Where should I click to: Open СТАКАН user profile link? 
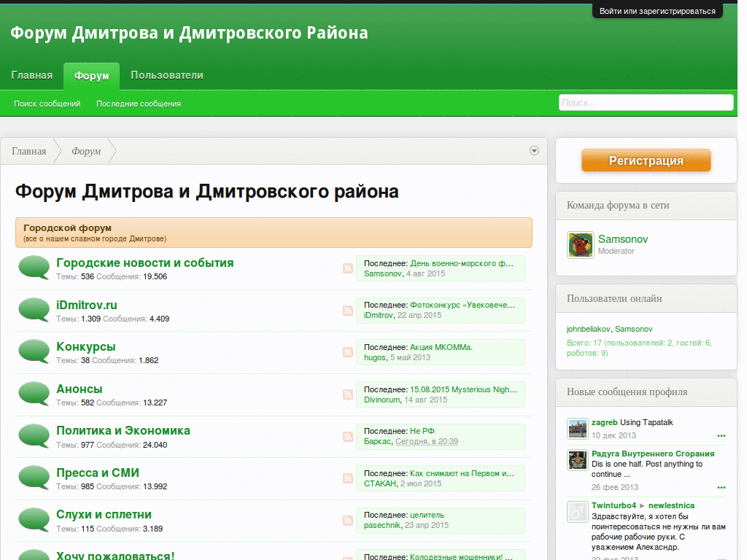(380, 484)
